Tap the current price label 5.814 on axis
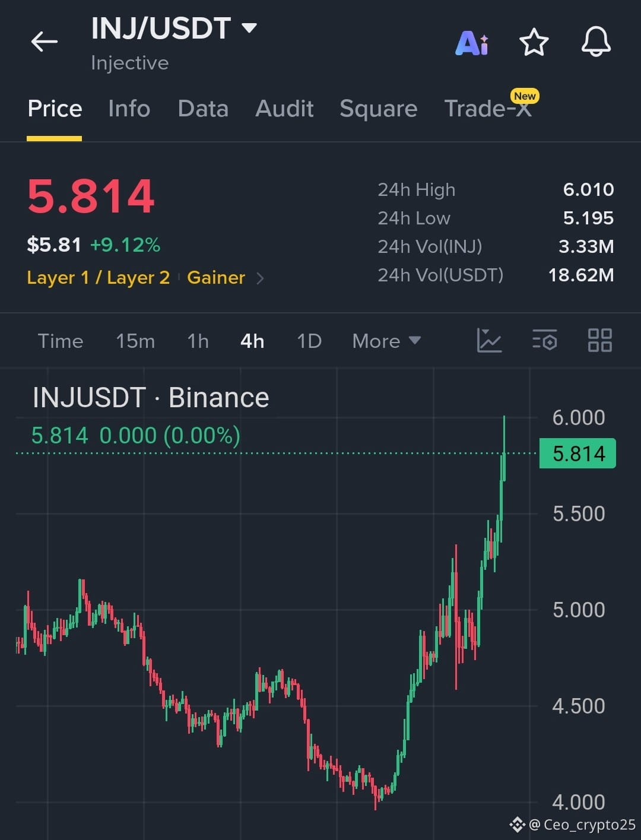The width and height of the screenshot is (641, 840). pyautogui.click(x=577, y=454)
